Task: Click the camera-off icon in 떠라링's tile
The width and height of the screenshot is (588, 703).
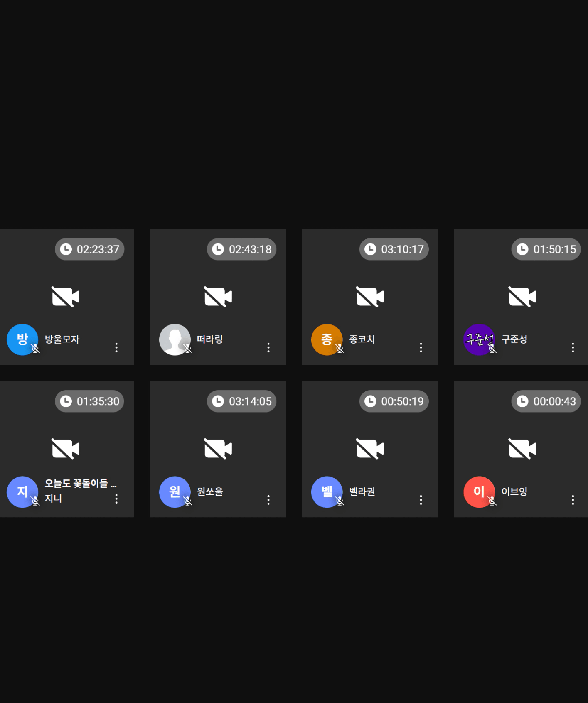Action: 218,297
